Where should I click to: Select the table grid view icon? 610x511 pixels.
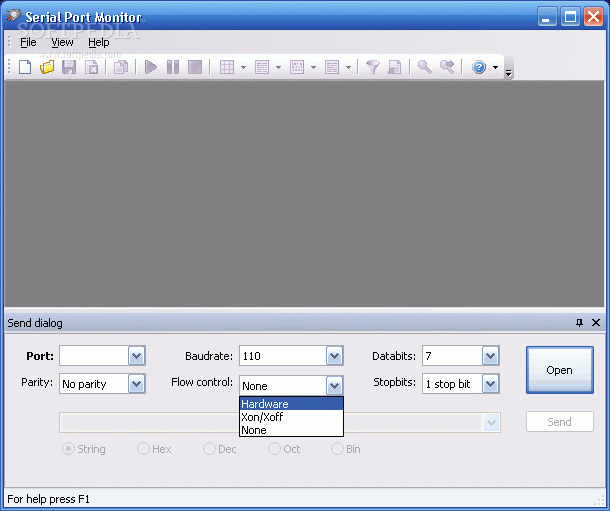(x=227, y=67)
